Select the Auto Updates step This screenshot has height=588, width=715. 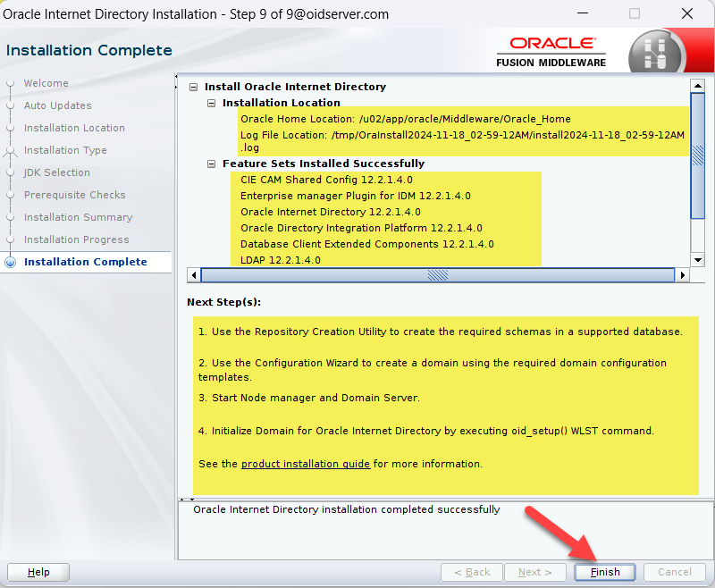pyautogui.click(x=57, y=105)
